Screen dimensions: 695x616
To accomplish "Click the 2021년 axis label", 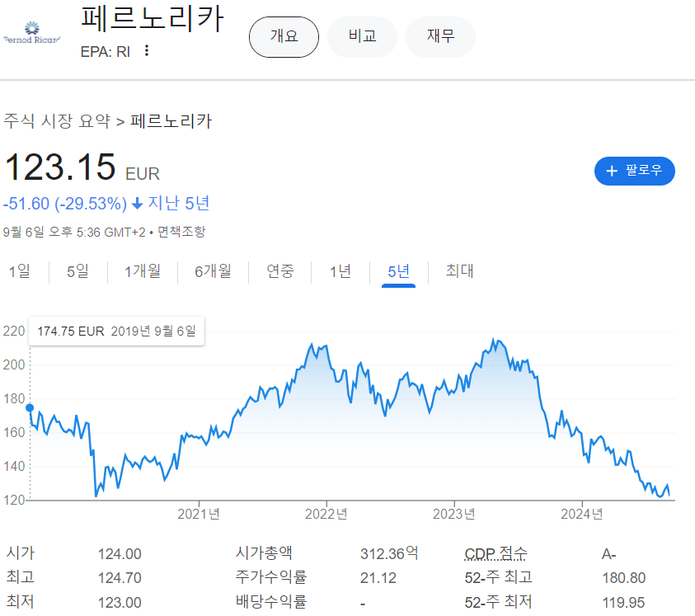I will tap(199, 514).
